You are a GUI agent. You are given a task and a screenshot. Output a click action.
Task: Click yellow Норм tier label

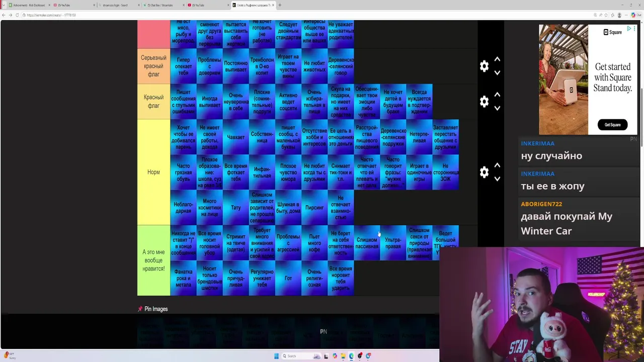tap(153, 172)
